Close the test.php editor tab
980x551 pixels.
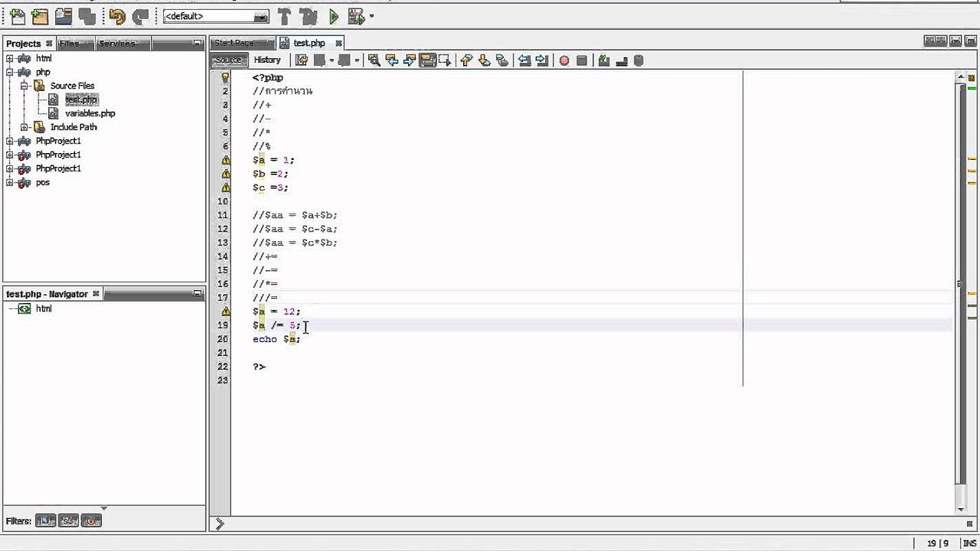338,44
